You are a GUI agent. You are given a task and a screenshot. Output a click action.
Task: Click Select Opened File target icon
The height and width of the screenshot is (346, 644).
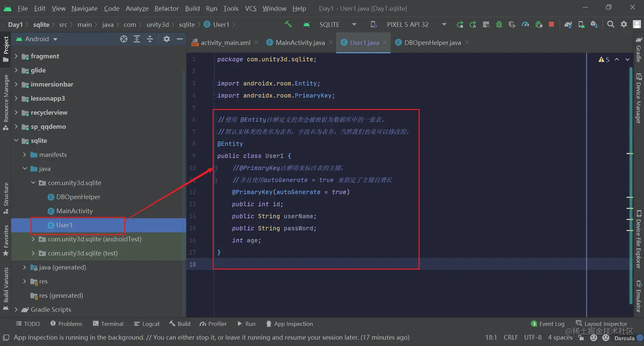pyautogui.click(x=124, y=39)
